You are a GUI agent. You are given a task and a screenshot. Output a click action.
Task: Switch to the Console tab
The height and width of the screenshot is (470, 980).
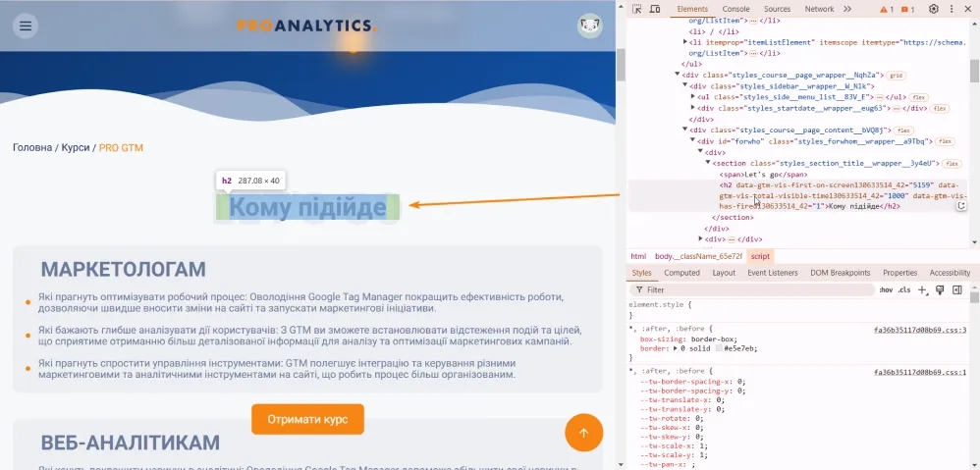point(735,9)
